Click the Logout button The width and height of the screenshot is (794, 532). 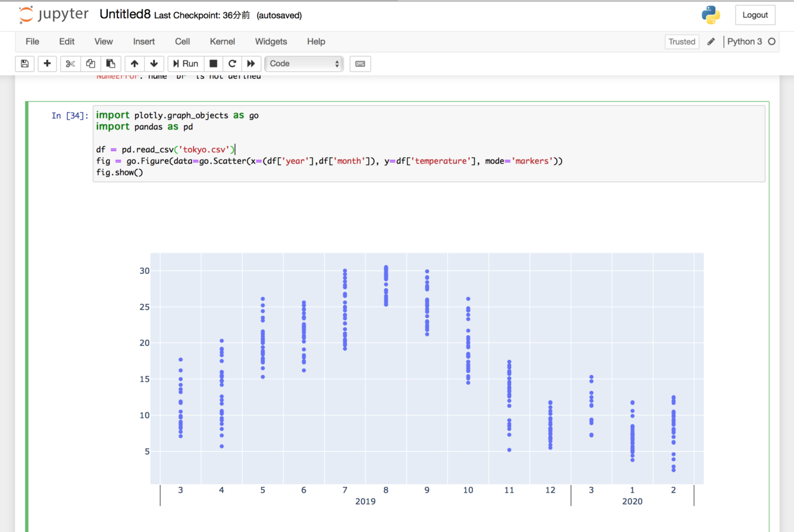point(755,15)
